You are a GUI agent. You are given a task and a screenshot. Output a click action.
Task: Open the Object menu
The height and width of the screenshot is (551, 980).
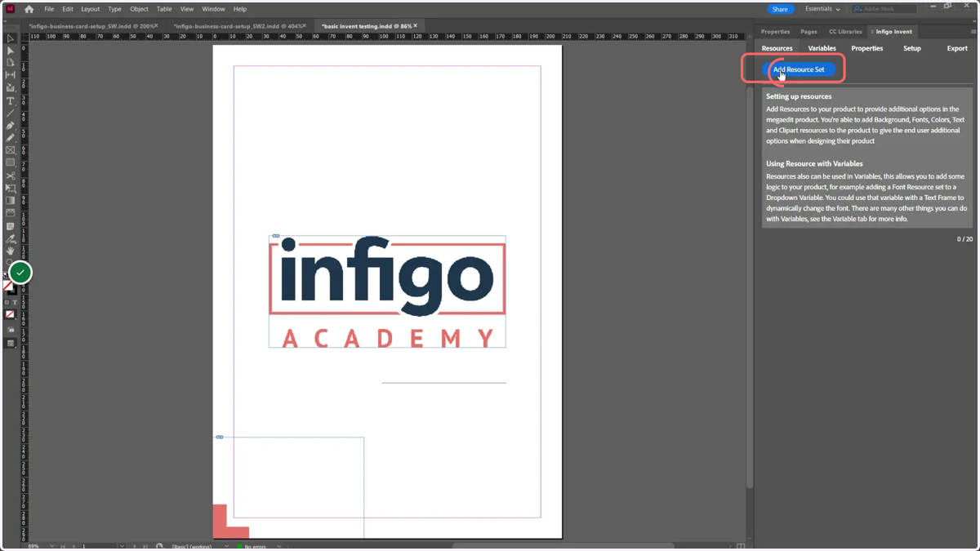click(139, 9)
